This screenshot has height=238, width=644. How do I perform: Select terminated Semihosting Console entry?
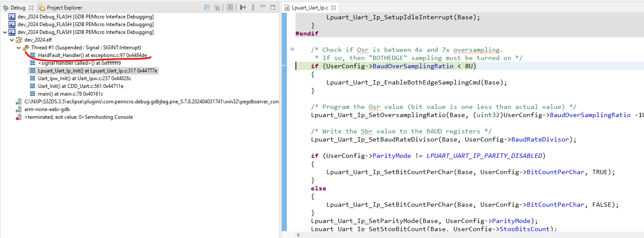pyautogui.click(x=79, y=117)
